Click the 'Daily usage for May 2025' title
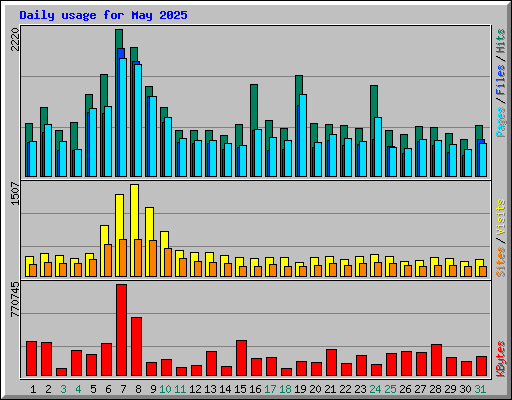This screenshot has width=512, height=400. coord(103,15)
